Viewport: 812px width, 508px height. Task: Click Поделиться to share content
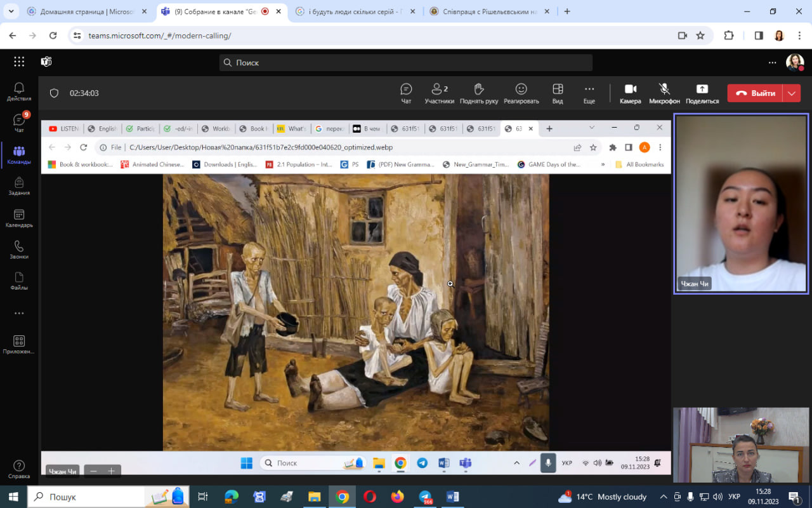702,93
